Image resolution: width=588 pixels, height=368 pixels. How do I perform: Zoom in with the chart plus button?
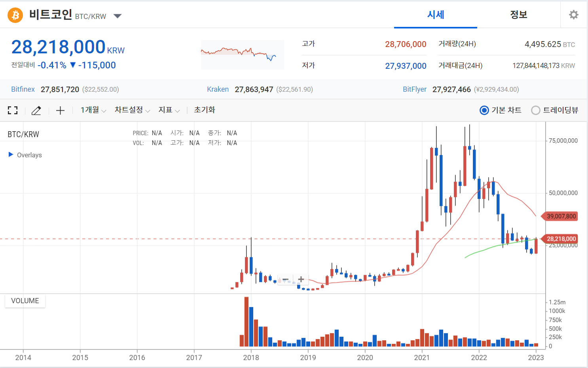click(x=301, y=280)
